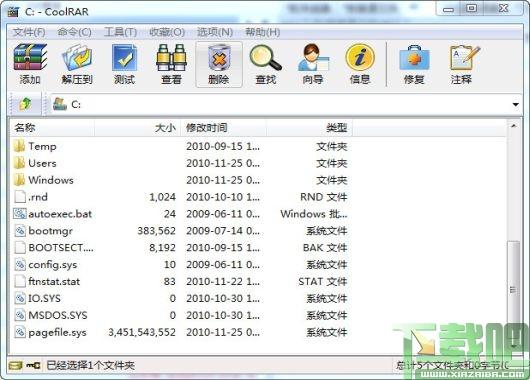Click autoexec.bat size value 24
Viewport: 530px width, 380px height.
(x=170, y=214)
